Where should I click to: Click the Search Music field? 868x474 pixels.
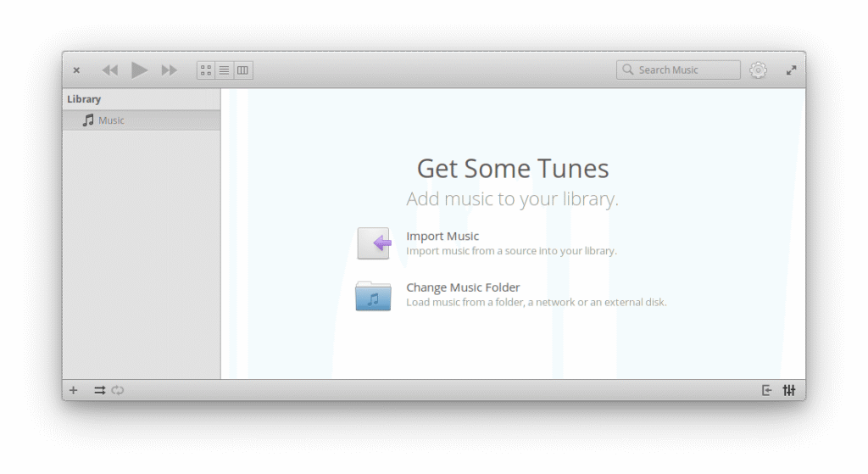pyautogui.click(x=685, y=70)
